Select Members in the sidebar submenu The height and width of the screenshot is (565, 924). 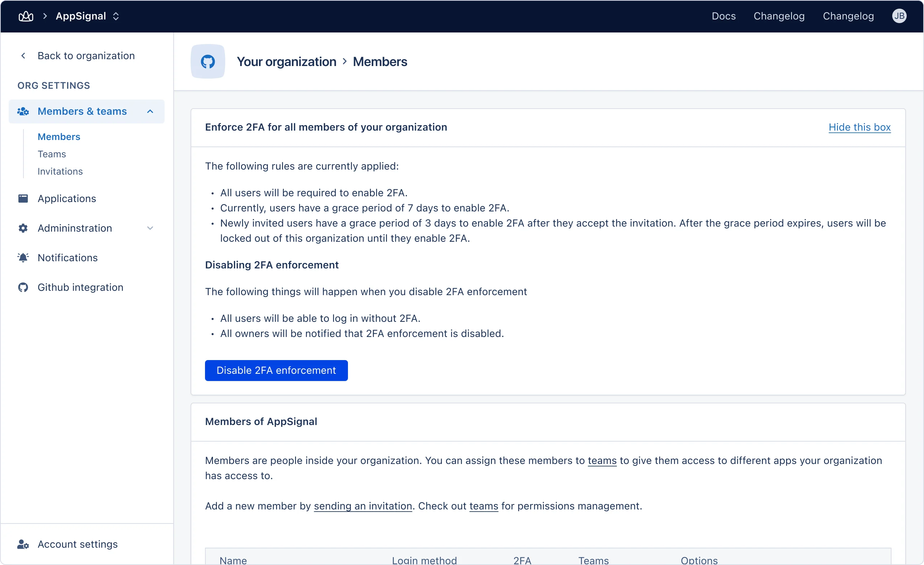[x=59, y=137]
